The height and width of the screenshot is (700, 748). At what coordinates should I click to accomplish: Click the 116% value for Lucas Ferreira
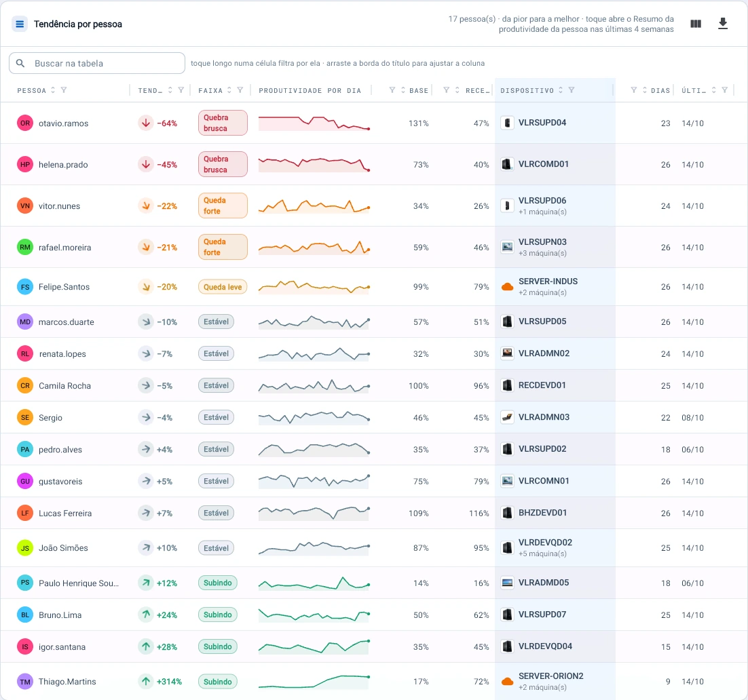pyautogui.click(x=479, y=513)
